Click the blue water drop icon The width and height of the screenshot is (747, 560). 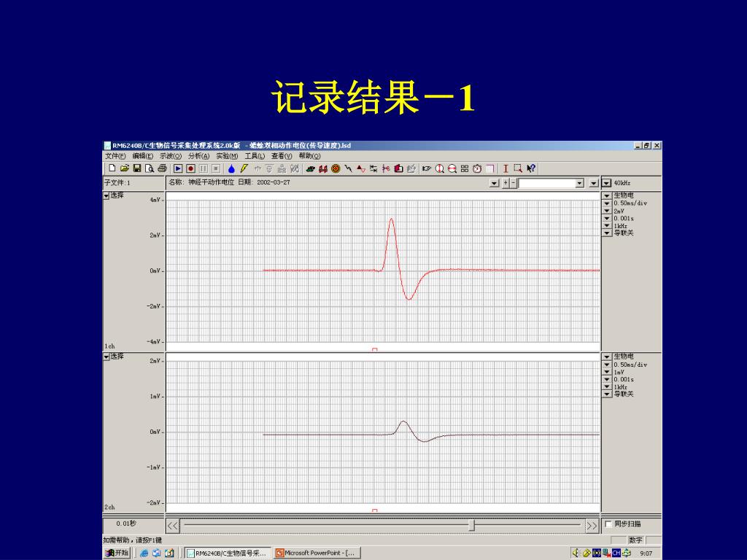[231, 168]
